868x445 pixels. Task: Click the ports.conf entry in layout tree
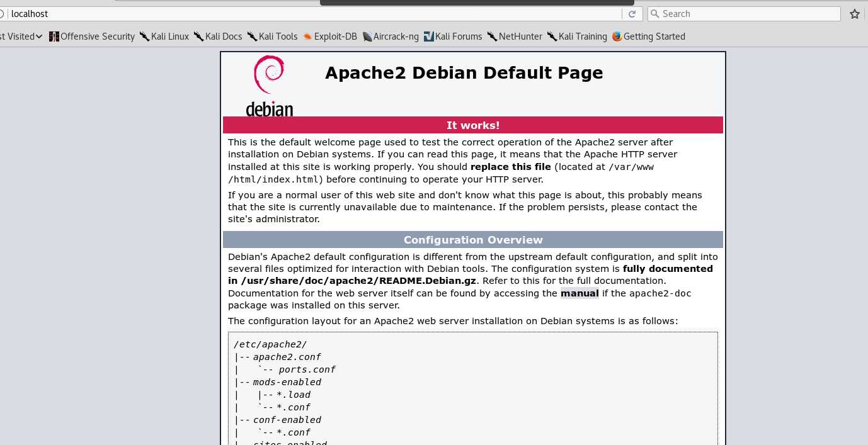[x=307, y=369]
